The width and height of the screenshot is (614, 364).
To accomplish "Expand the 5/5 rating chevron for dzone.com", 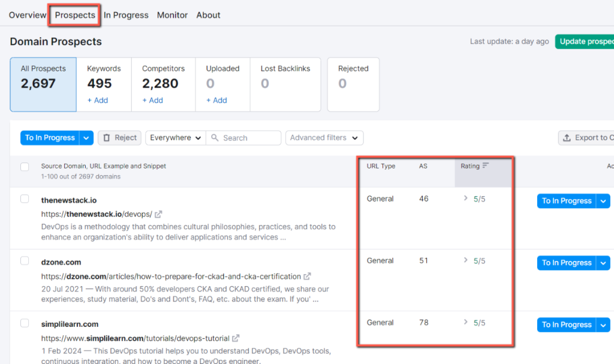I will coord(467,260).
